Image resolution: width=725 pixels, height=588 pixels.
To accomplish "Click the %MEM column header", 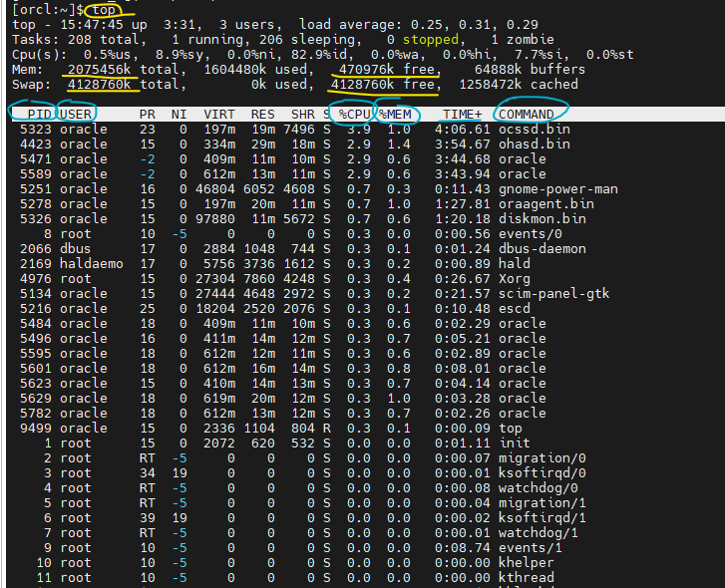I will (x=394, y=114).
